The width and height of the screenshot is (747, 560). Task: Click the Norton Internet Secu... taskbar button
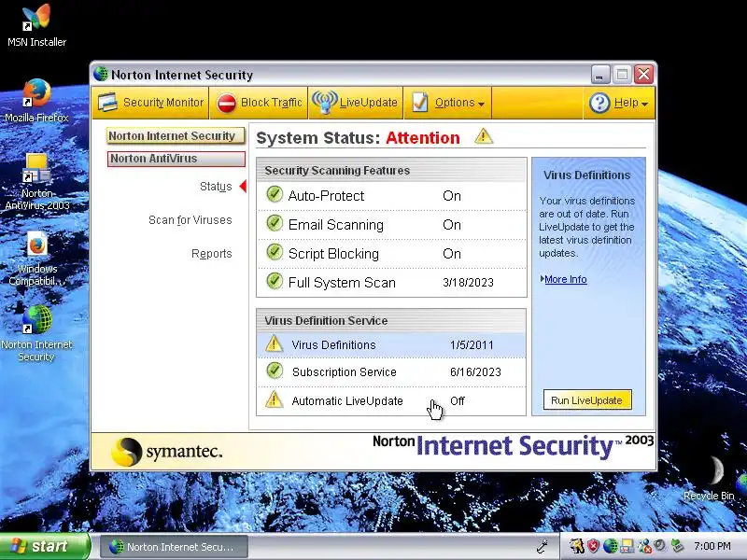click(174, 547)
